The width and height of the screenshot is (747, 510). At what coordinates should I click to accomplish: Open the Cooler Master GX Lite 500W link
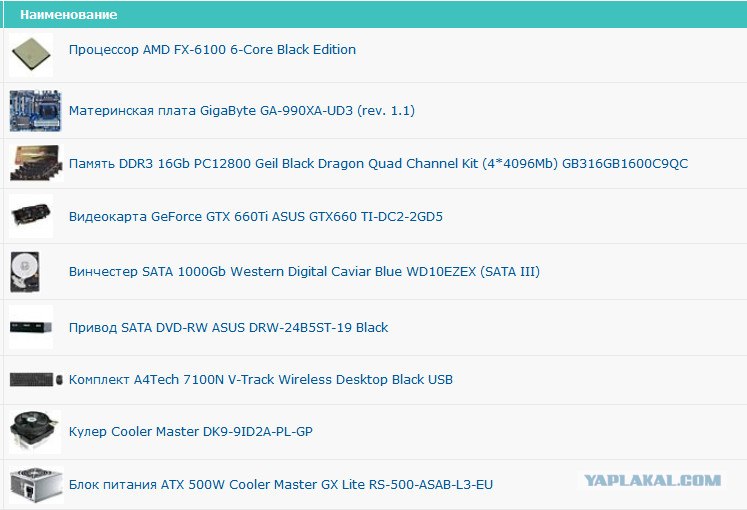click(280, 485)
